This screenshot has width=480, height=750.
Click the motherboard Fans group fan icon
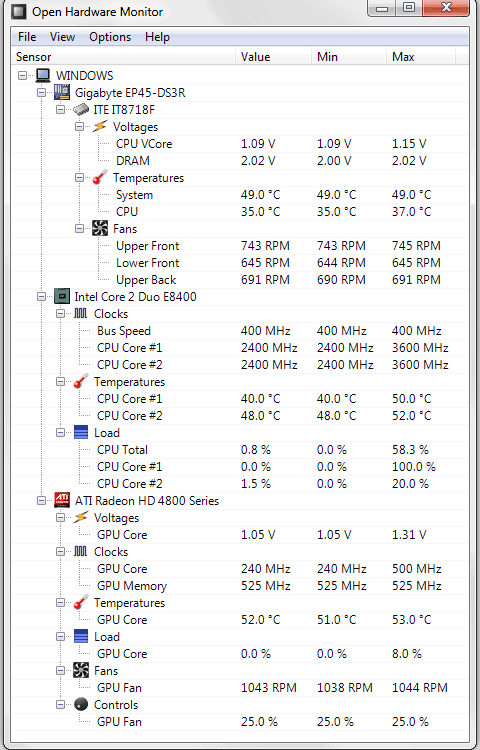100,229
